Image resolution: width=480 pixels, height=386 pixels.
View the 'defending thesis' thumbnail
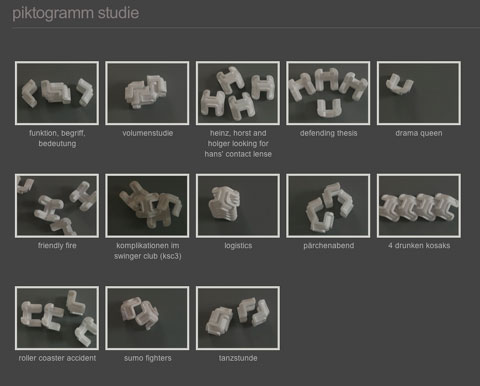(328, 93)
